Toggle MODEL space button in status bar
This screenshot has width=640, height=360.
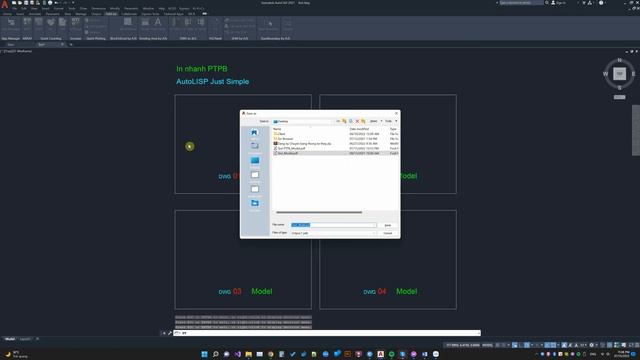[487, 345]
